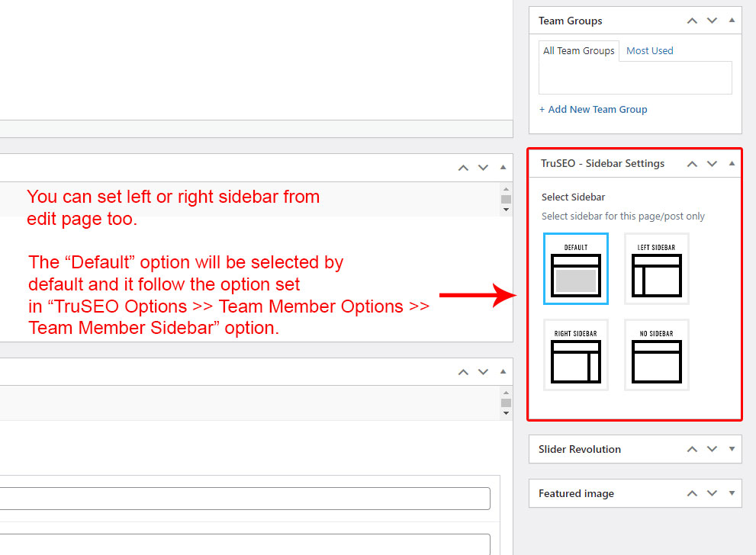
Task: Move TruSEO Sidebar Settings panel down
Action: click(712, 163)
